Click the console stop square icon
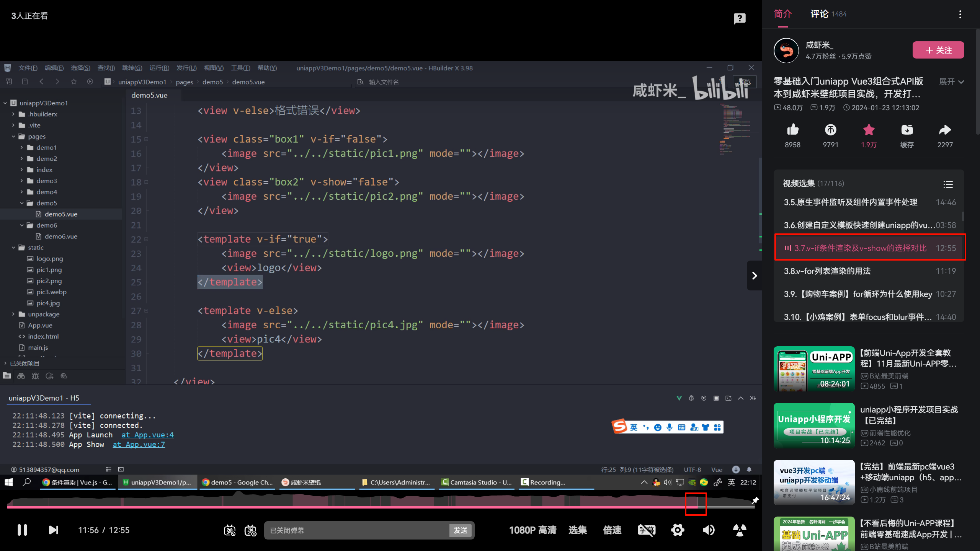980x551 pixels. coord(716,398)
